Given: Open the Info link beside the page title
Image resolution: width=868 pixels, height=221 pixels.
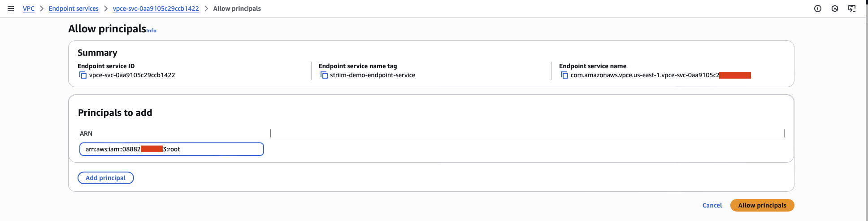Looking at the screenshot, I should [152, 31].
